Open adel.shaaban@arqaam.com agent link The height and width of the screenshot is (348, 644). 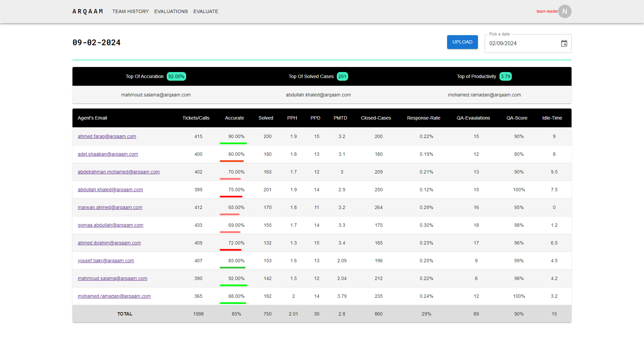click(108, 154)
